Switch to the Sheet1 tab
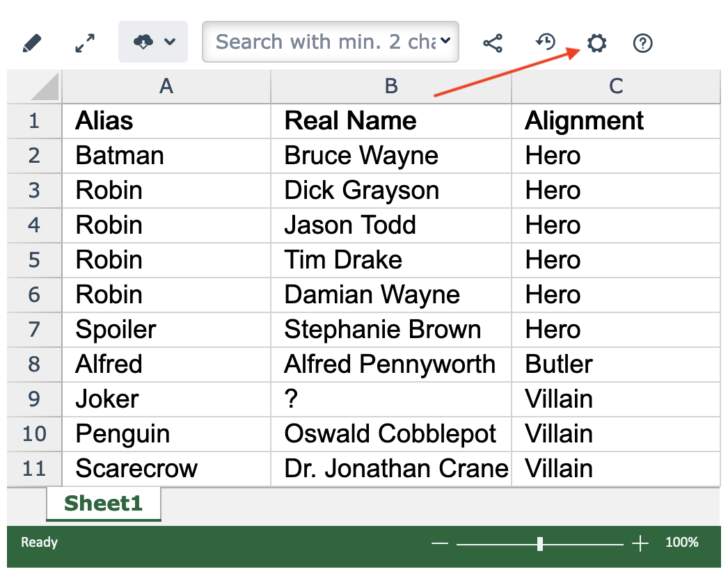The height and width of the screenshot is (576, 728). coord(104,504)
